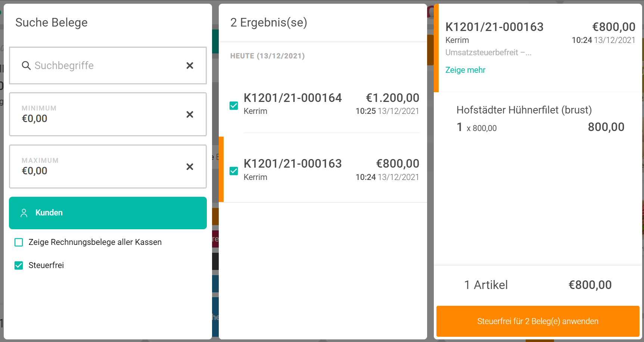Enable Zeige Rechnungsbelege aller Kassen checkbox
The height and width of the screenshot is (342, 644).
click(x=19, y=242)
